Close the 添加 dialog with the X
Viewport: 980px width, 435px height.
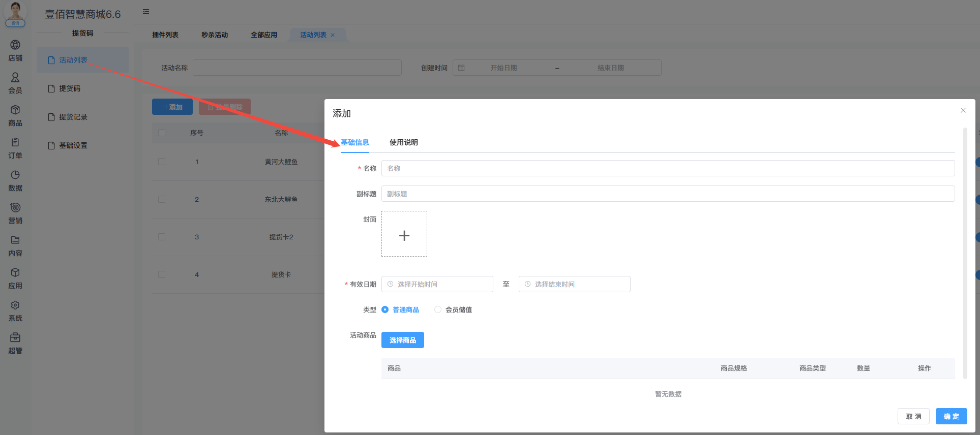coord(963,110)
